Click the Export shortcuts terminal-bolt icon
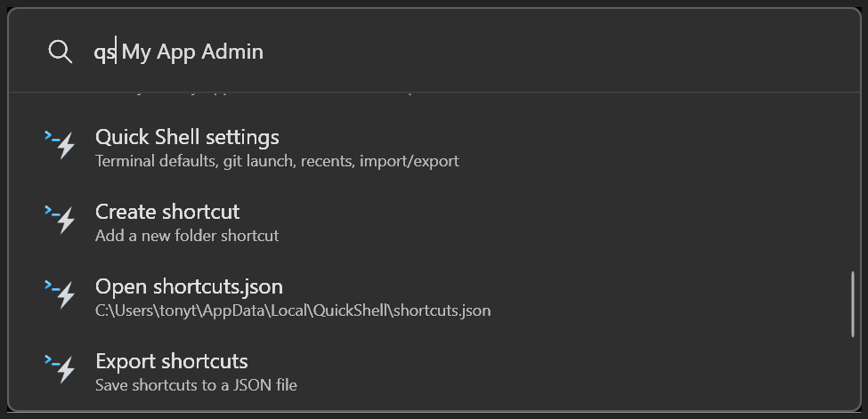Viewport: 868px width, 419px height. 60,369
